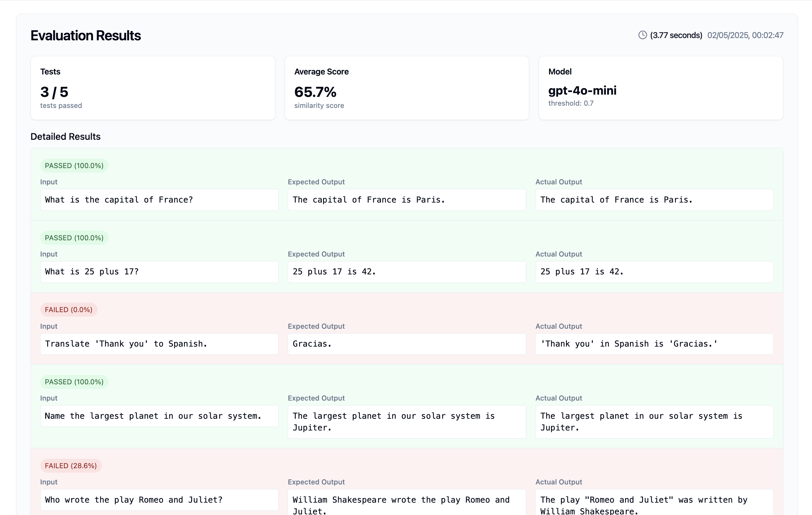The image size is (812, 515).
Task: Click input 'Name the largest planet in our solar system.'
Action: pos(159,416)
